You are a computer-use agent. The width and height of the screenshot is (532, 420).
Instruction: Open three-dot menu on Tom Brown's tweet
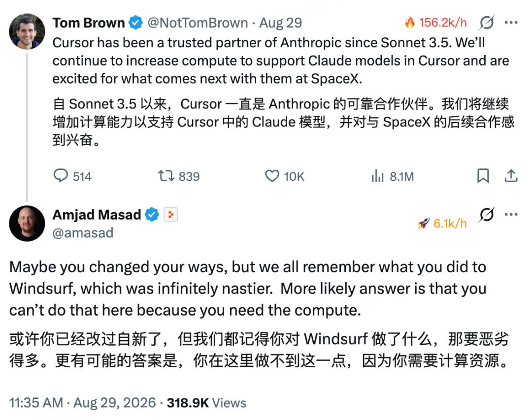[511, 23]
